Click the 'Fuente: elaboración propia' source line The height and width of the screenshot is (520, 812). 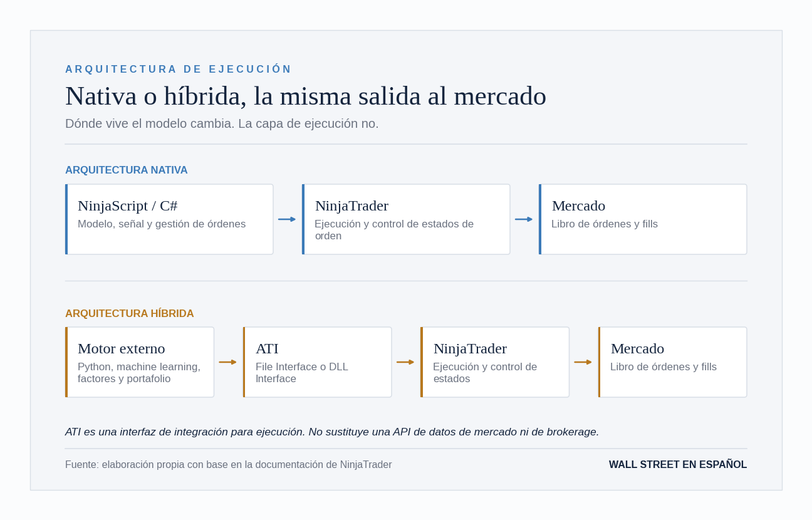tap(228, 465)
